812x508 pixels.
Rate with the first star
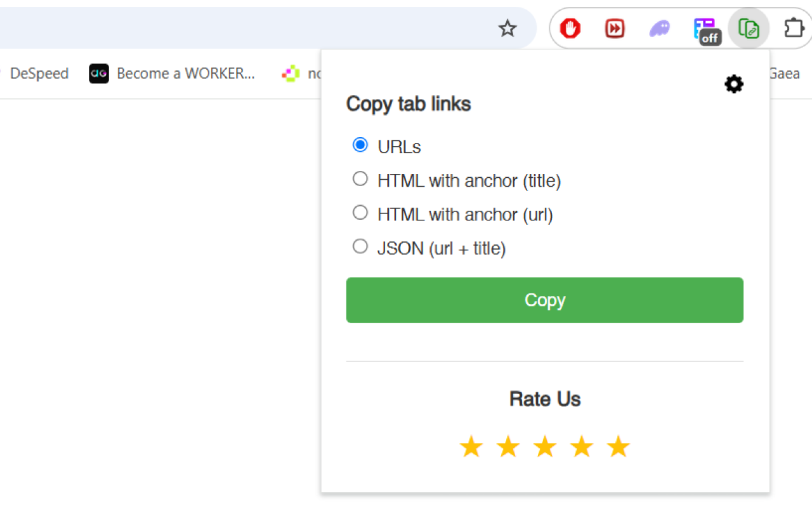(x=471, y=447)
